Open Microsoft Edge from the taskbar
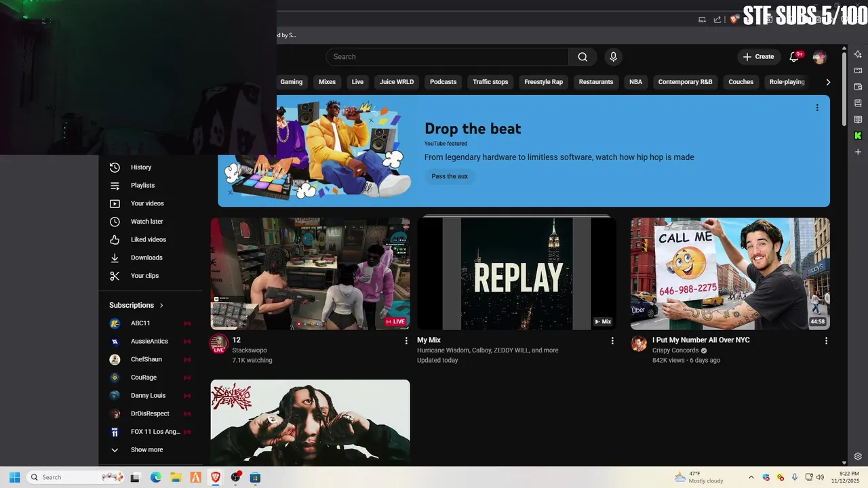This screenshot has height=488, width=868. click(x=155, y=477)
